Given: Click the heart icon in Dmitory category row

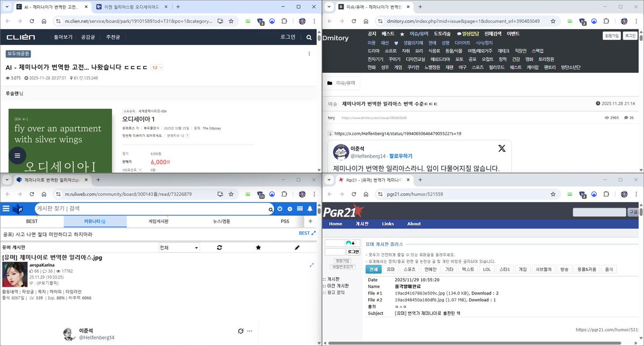Looking at the screenshot, I should (x=396, y=42).
